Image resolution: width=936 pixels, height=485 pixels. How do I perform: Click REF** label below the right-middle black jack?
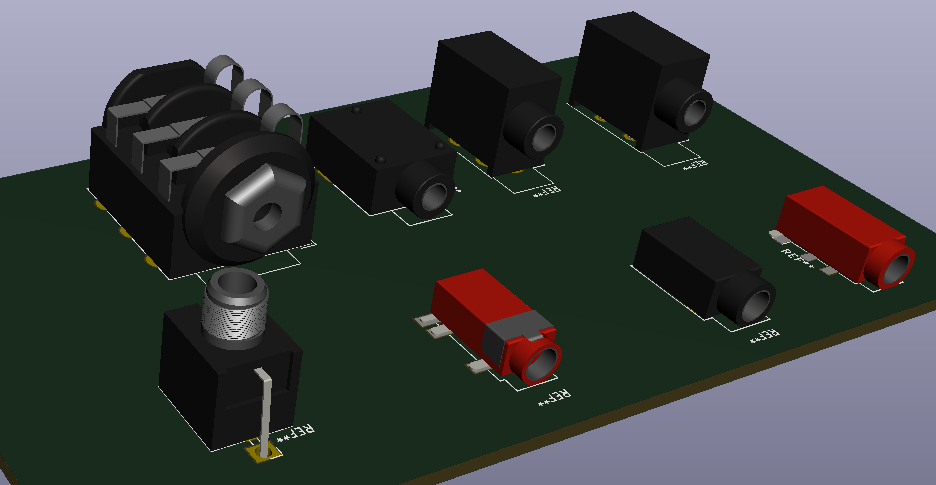tap(763, 336)
